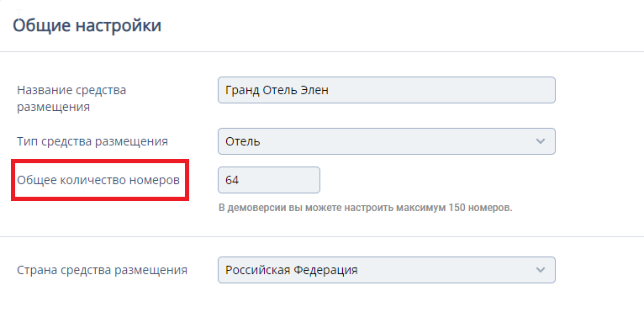The image size is (644, 312).
Task: Open the country dropdown showing 'Российская Федерация'
Action: point(387,270)
